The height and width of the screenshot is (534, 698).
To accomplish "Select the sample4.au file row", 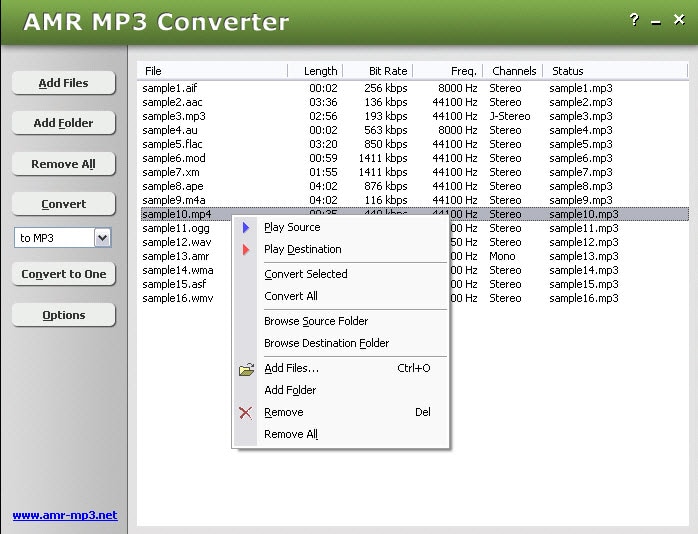I will coord(414,130).
